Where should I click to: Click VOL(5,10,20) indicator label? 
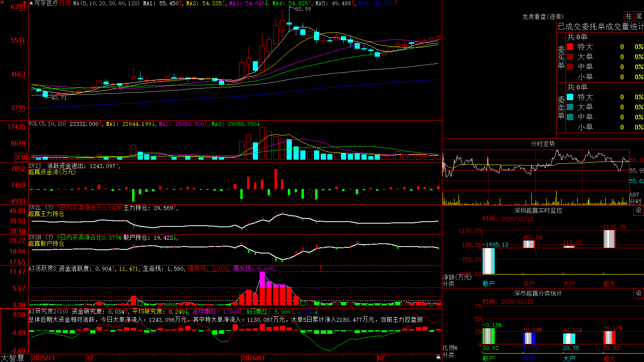point(47,124)
